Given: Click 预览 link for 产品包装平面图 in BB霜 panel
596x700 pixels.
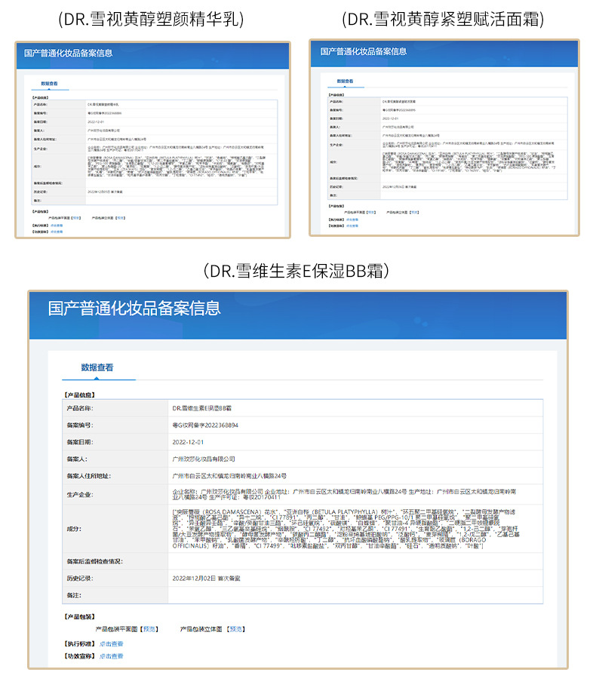Looking at the screenshot, I should [149, 629].
